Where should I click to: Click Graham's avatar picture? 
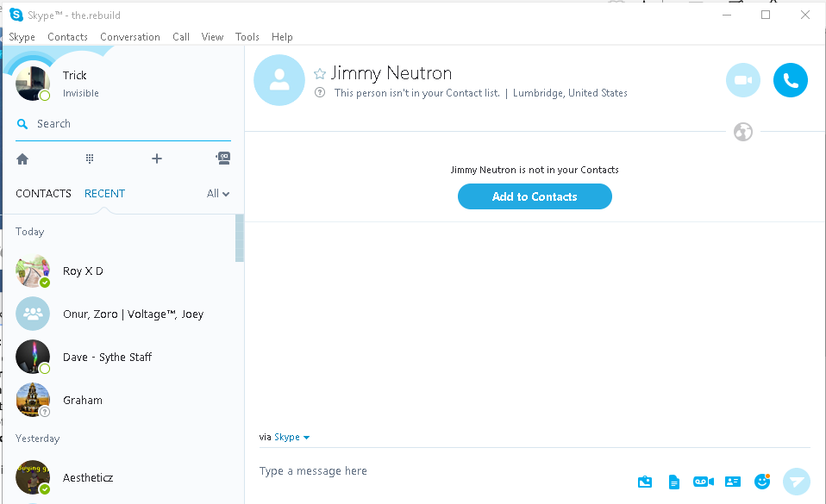pos(33,400)
